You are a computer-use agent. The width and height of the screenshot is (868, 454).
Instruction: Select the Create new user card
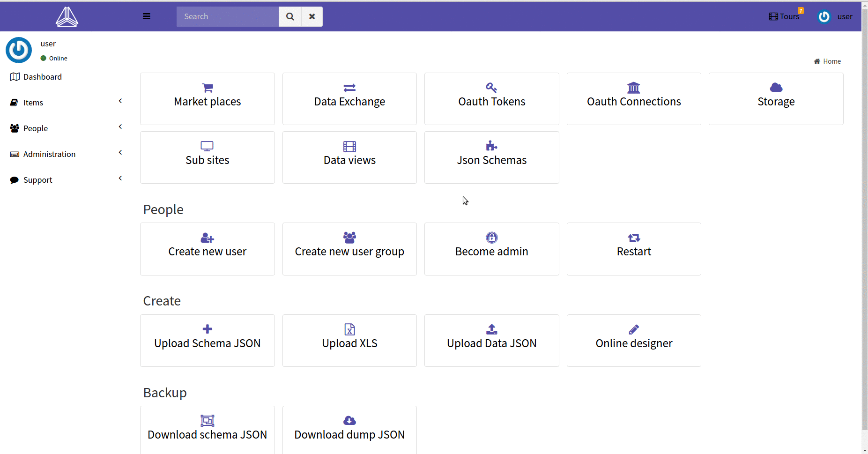coord(208,249)
